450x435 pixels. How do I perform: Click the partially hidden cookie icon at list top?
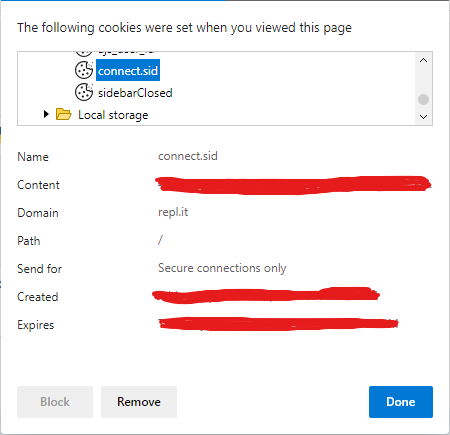click(x=83, y=53)
